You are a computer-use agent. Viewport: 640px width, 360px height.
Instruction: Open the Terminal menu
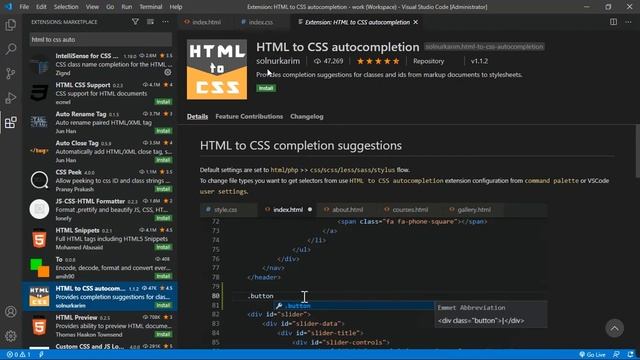pos(151,7)
